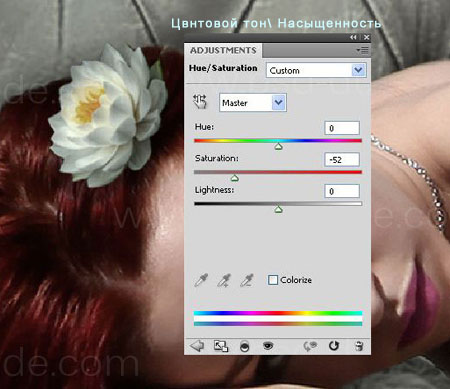This screenshot has width=450, height=389.
Task: Select the add-to-sample eyedropper tool
Action: 224,280
